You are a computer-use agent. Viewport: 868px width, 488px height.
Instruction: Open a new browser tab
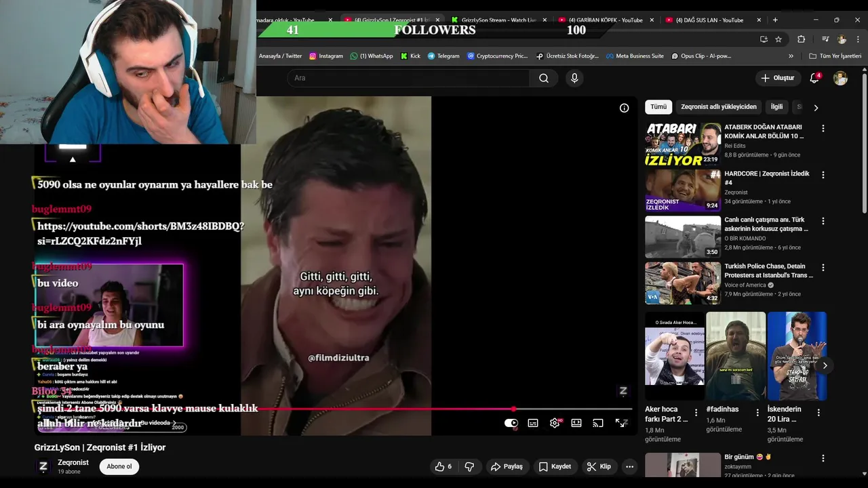775,20
